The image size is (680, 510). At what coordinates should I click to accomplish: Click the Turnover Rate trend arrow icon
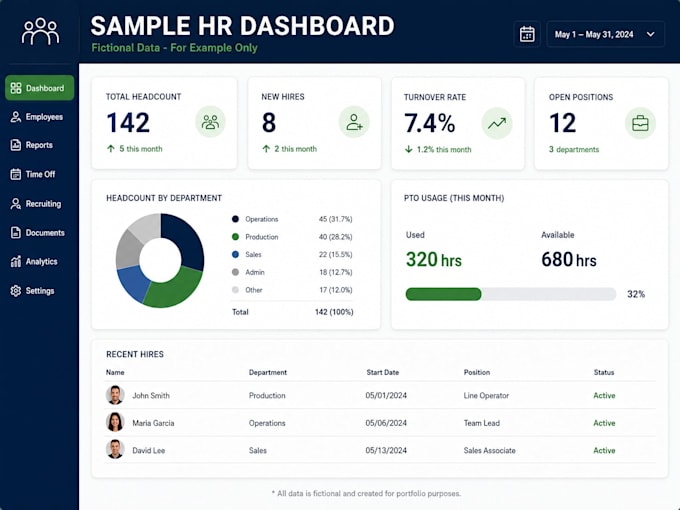click(497, 123)
